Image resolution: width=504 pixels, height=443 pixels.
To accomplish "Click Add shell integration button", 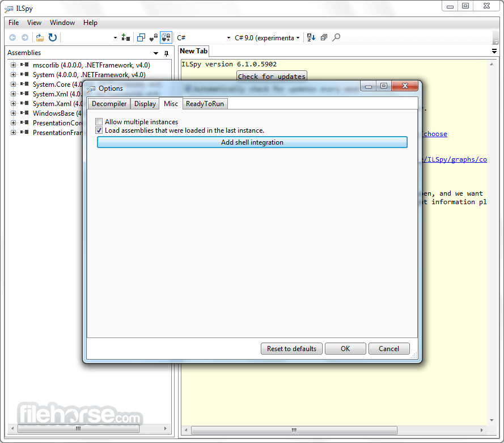I will (252, 142).
